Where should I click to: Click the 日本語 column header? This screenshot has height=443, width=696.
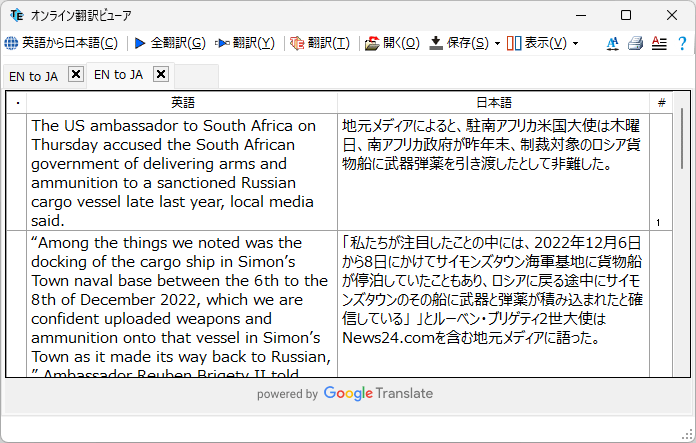493,102
